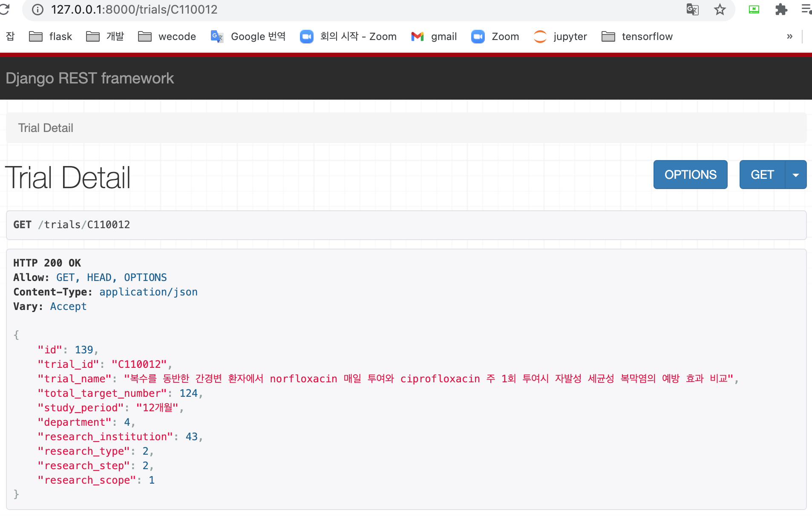Viewport: 812px width, 516px height.
Task: Open the GET format dropdown arrow
Action: click(795, 175)
